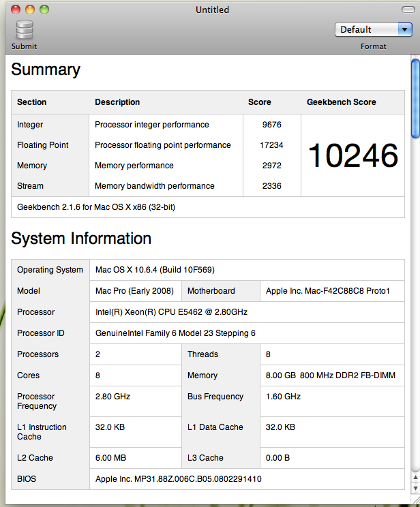Click the Floating Point score 17234
Image resolution: width=420 pixels, height=507 pixels.
point(271,145)
